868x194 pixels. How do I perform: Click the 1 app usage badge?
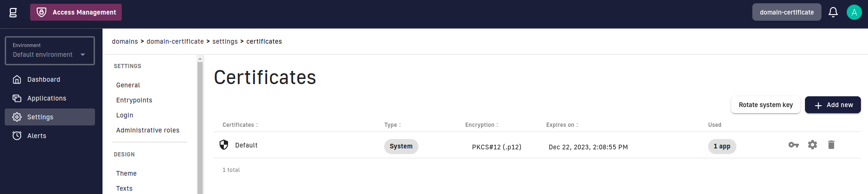722,146
